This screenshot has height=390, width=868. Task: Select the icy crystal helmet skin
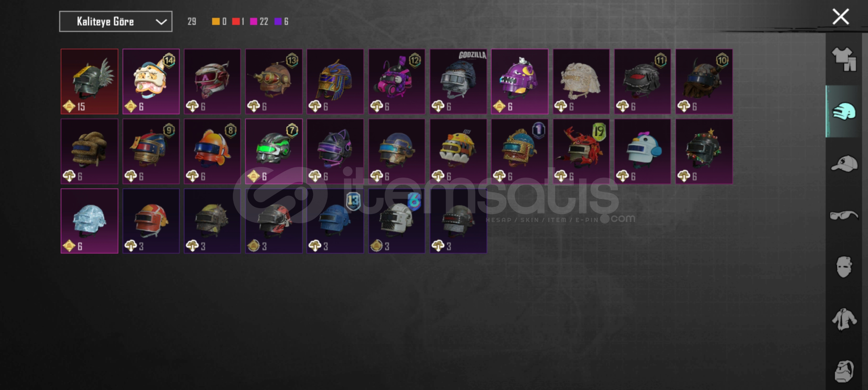pyautogui.click(x=89, y=221)
